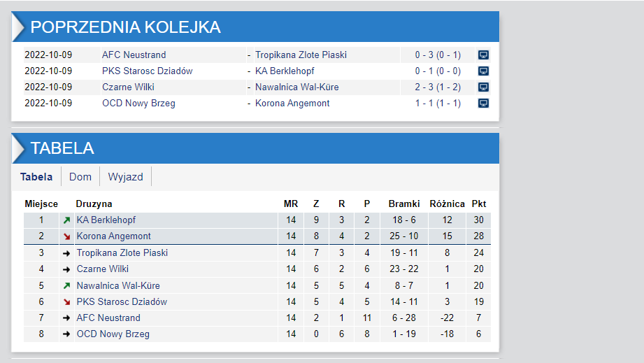Open match report icon for AFC Neustrand game
Viewport: 644px width, 363px height.
click(x=482, y=55)
